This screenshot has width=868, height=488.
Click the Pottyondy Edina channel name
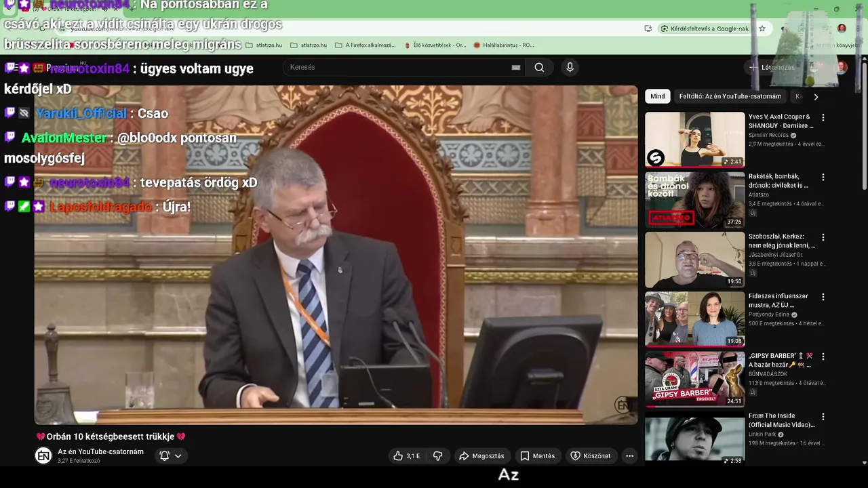tap(769, 315)
